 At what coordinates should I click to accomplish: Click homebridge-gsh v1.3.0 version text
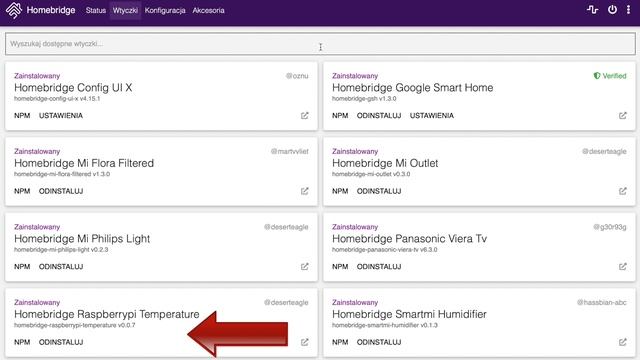pos(364,99)
